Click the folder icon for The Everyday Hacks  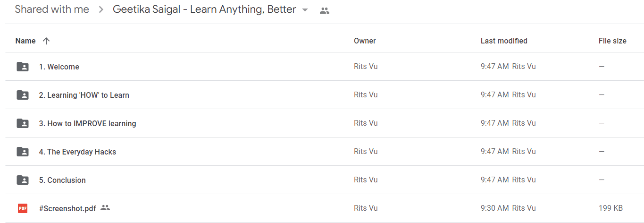tap(23, 152)
